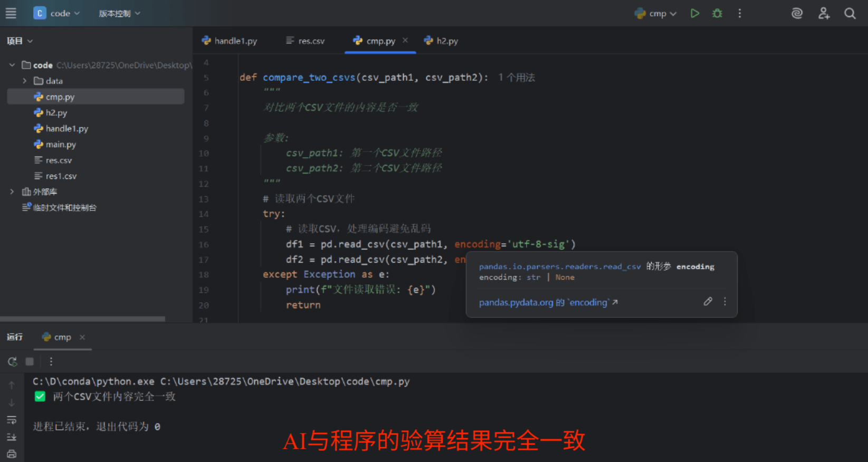Click scroll to end icon in console
Image resolution: width=868 pixels, height=462 pixels.
click(x=12, y=437)
